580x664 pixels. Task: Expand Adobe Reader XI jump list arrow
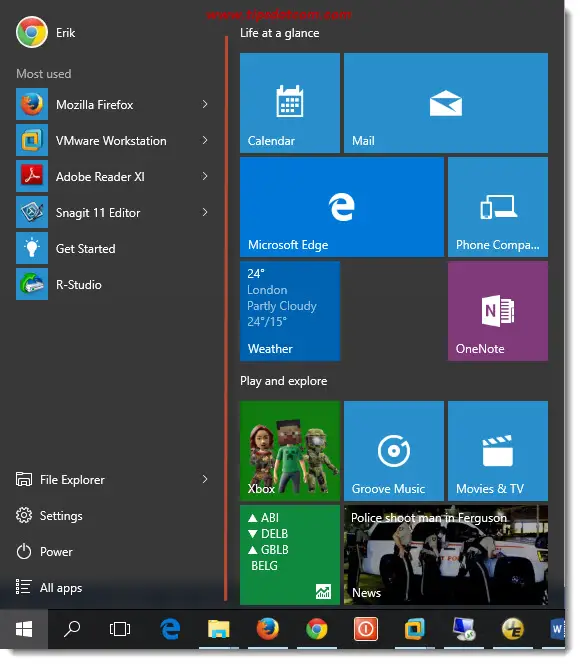click(x=205, y=176)
